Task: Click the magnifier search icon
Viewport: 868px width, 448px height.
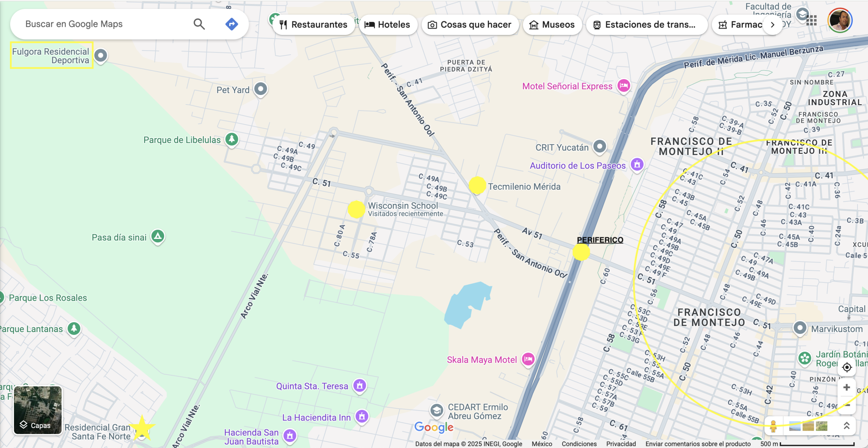Action: 199,24
